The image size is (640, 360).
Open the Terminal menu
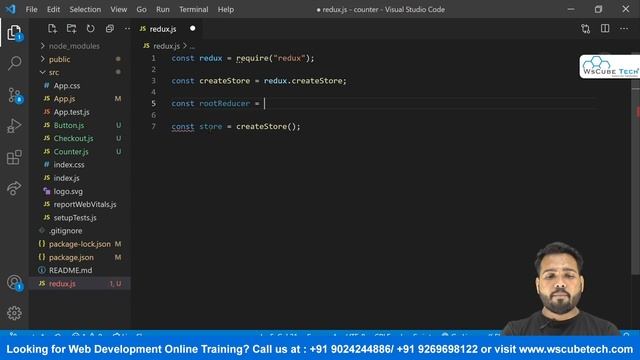point(193,9)
